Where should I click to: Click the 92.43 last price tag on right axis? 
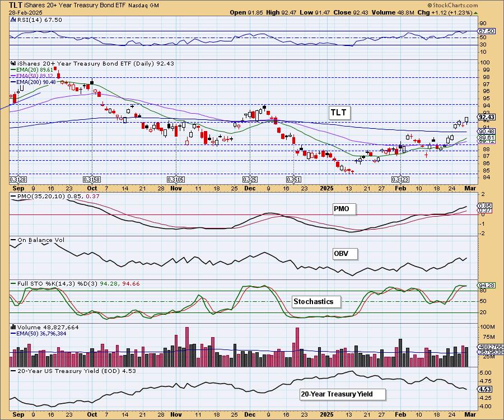(x=487, y=117)
